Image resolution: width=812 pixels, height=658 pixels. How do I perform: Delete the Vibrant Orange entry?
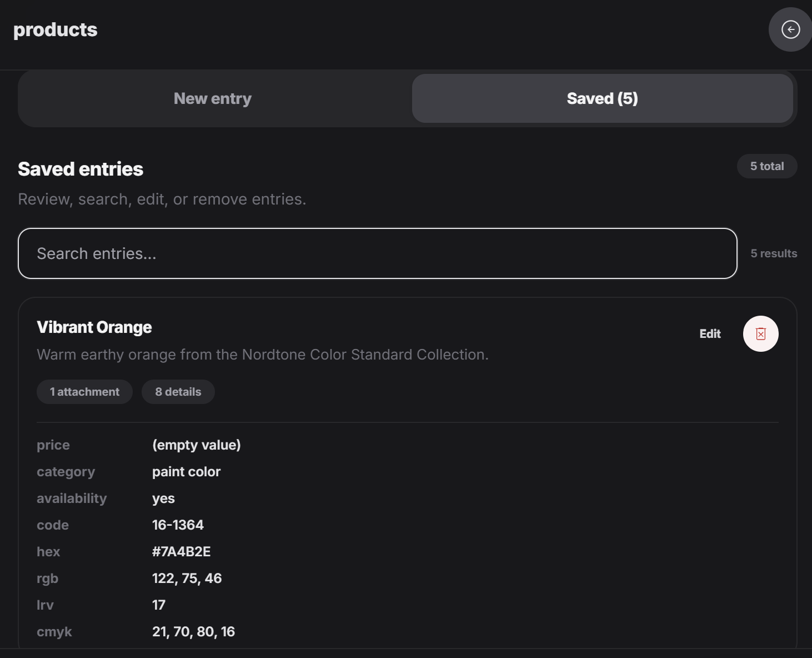tap(760, 334)
